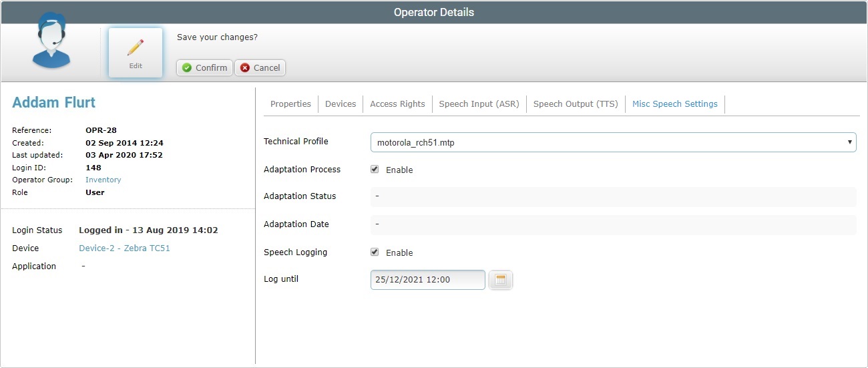Confirm saving the changes
Viewport: 868px width, 368px height.
coord(204,67)
